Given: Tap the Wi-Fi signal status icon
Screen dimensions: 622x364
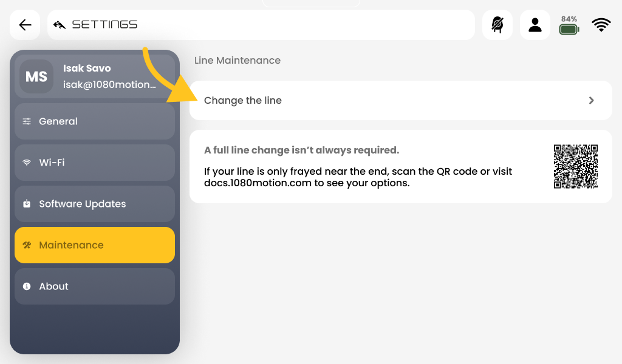Looking at the screenshot, I should click(x=601, y=25).
